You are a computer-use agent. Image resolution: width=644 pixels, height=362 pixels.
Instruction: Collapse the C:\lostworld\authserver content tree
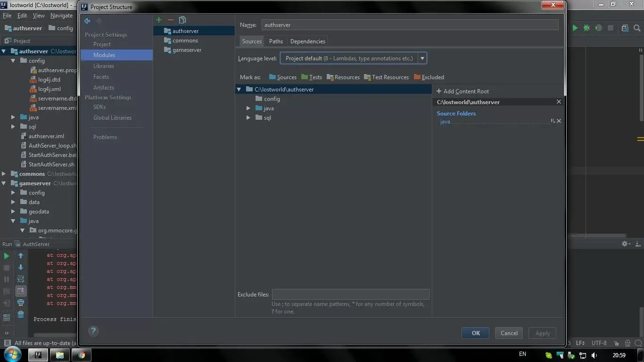click(239, 89)
